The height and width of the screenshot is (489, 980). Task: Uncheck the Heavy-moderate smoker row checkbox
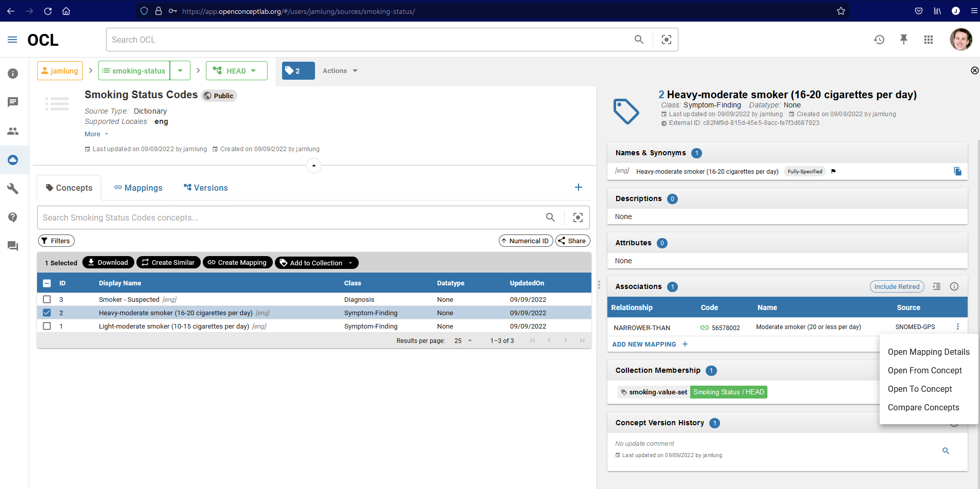(x=47, y=313)
